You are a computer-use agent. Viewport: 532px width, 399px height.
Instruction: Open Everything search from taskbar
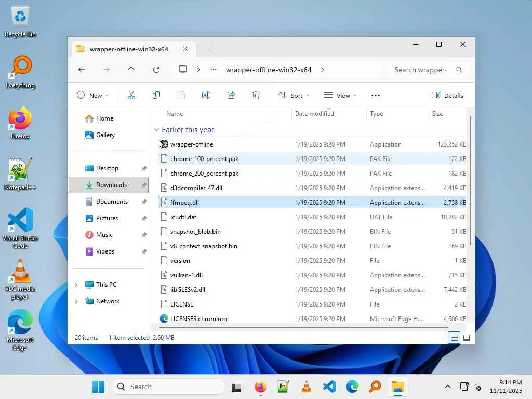[x=375, y=387]
